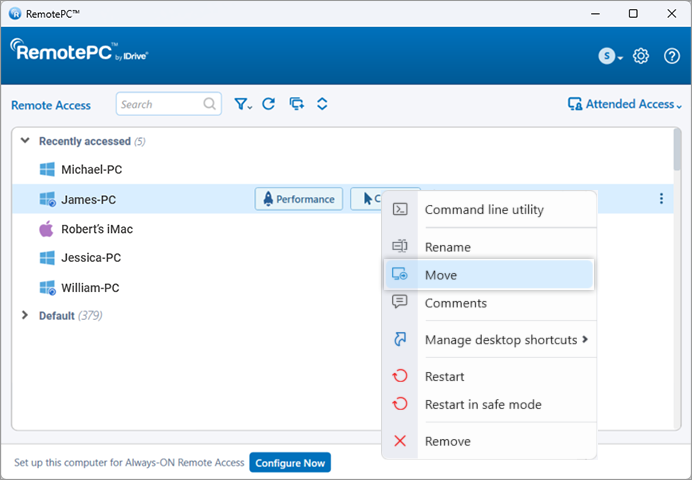Collapse the Recently accessed group
Screen dimensions: 692x480
click(x=26, y=141)
